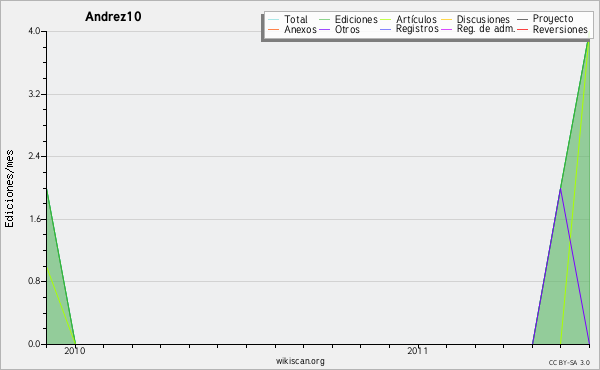Click the light blue Total line swatch
This screenshot has height=370, width=600.
pyautogui.click(x=274, y=20)
